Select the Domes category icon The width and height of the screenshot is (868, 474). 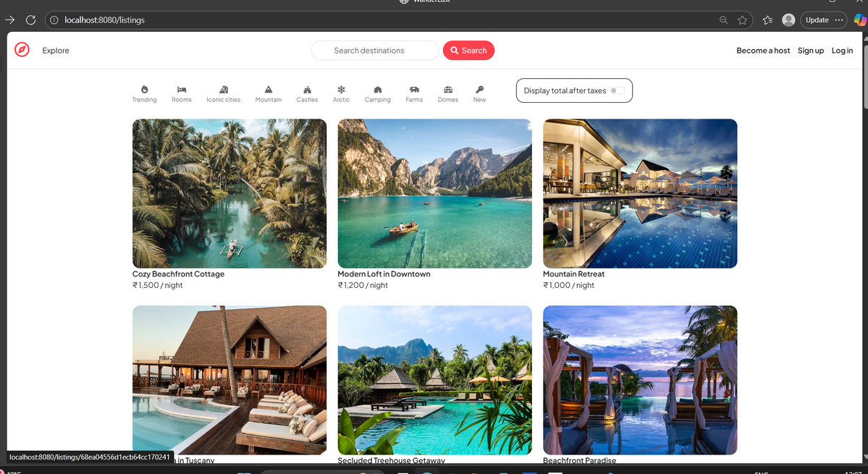coord(447,93)
